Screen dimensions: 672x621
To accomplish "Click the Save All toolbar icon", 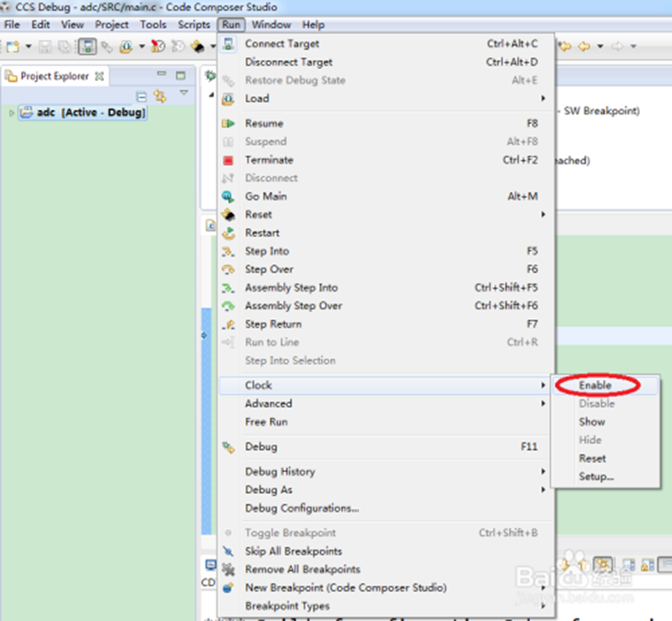I will click(65, 46).
